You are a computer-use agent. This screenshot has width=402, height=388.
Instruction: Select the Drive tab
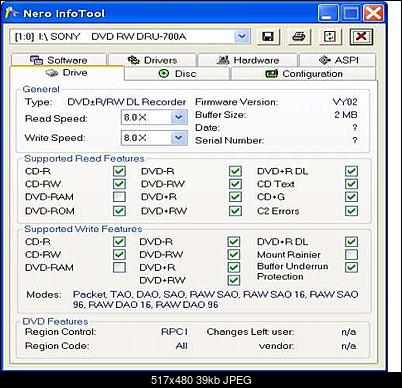pyautogui.click(x=67, y=73)
